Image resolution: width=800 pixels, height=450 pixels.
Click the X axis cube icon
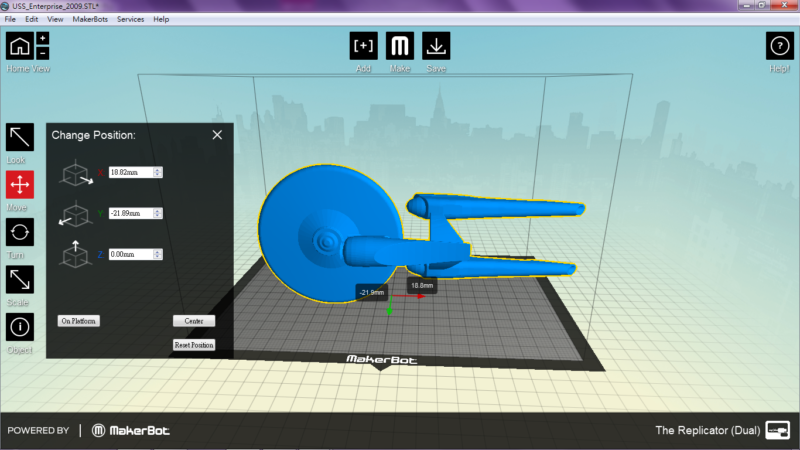[76, 173]
